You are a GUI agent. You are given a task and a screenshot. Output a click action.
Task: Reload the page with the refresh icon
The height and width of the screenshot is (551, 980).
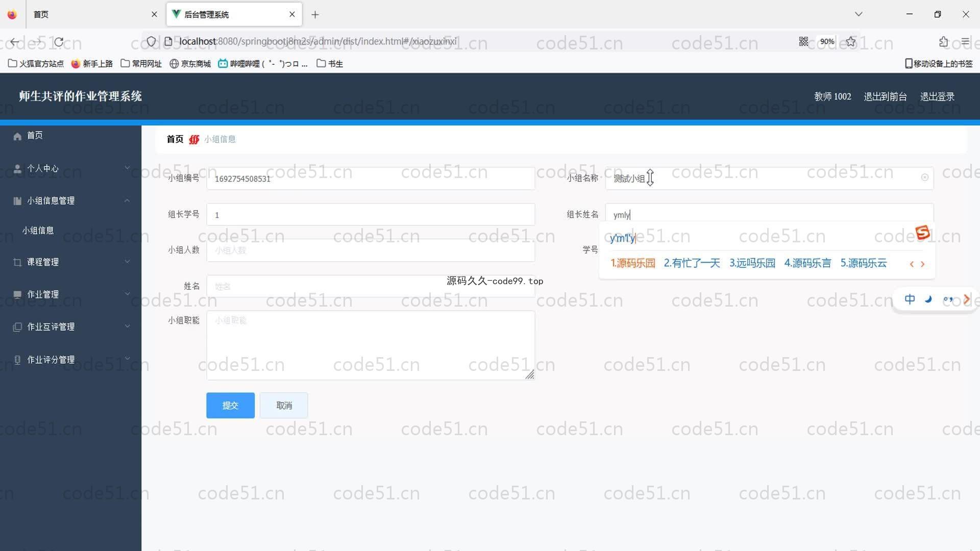click(x=59, y=42)
